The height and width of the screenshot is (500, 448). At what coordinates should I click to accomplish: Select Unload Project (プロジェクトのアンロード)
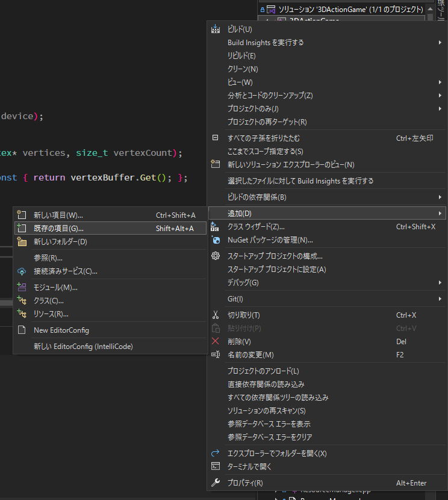263,371
